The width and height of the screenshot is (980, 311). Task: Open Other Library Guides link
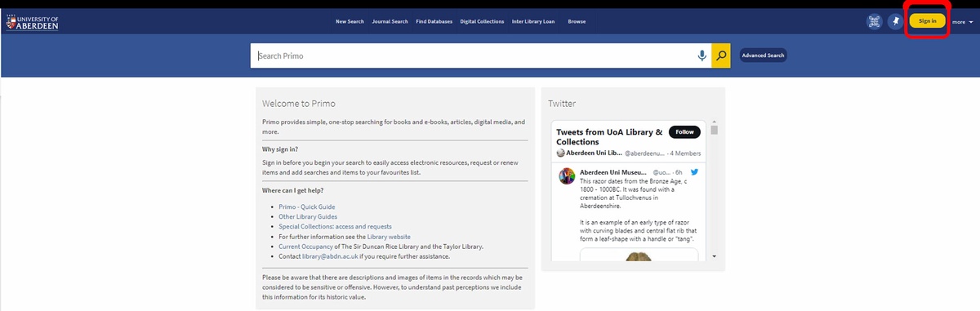pos(308,216)
